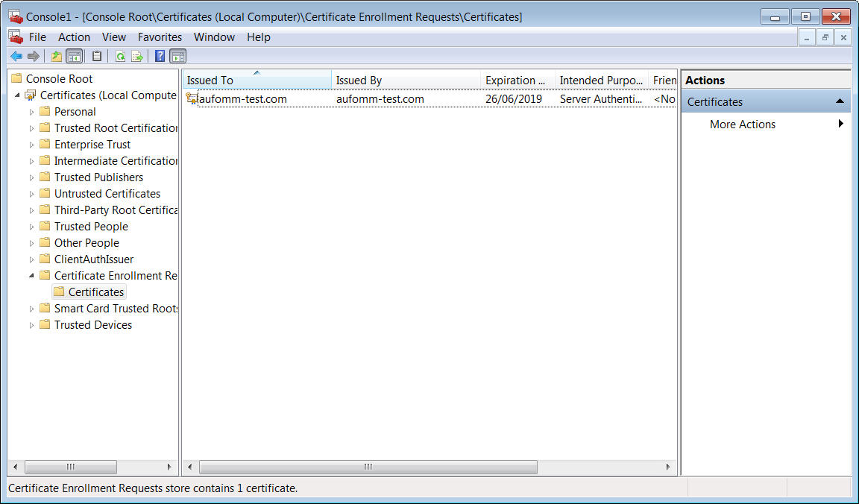The width and height of the screenshot is (859, 504).
Task: Click the Paste clipboard toolbar icon
Action: [97, 56]
